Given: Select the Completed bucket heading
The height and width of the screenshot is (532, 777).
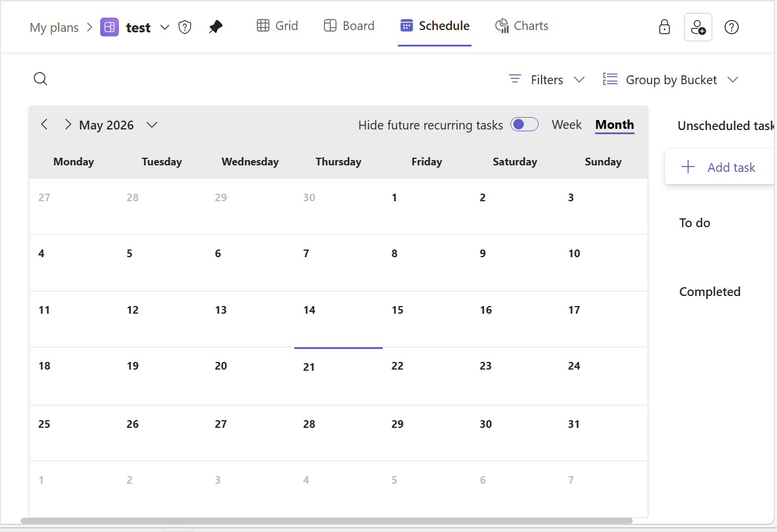Looking at the screenshot, I should [710, 292].
